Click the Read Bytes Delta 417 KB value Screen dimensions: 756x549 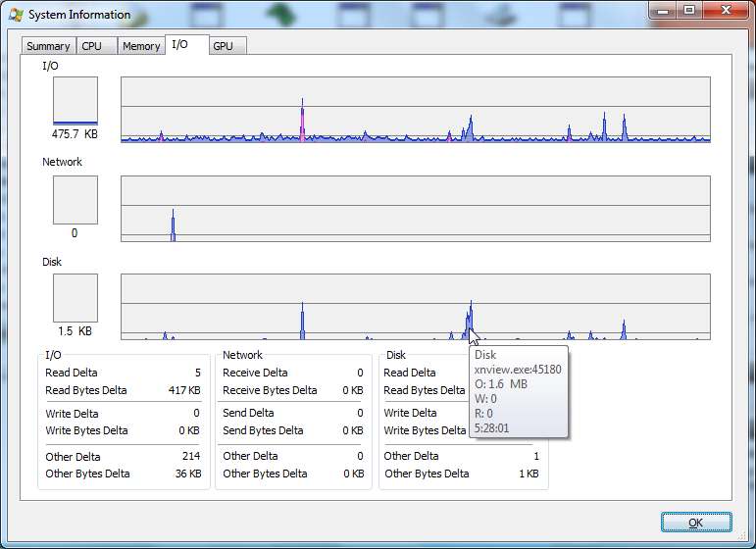coord(184,390)
